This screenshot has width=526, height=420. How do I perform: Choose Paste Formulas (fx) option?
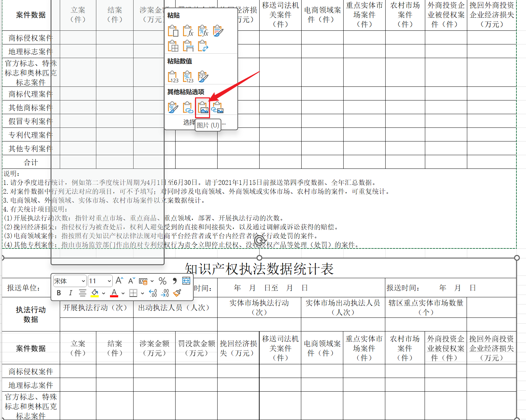[x=188, y=31]
